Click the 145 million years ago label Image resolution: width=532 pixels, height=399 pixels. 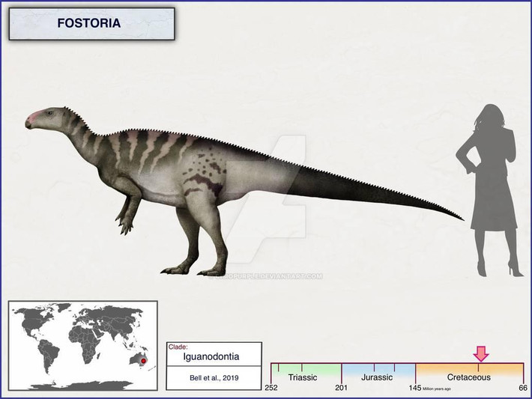pyautogui.click(x=416, y=388)
